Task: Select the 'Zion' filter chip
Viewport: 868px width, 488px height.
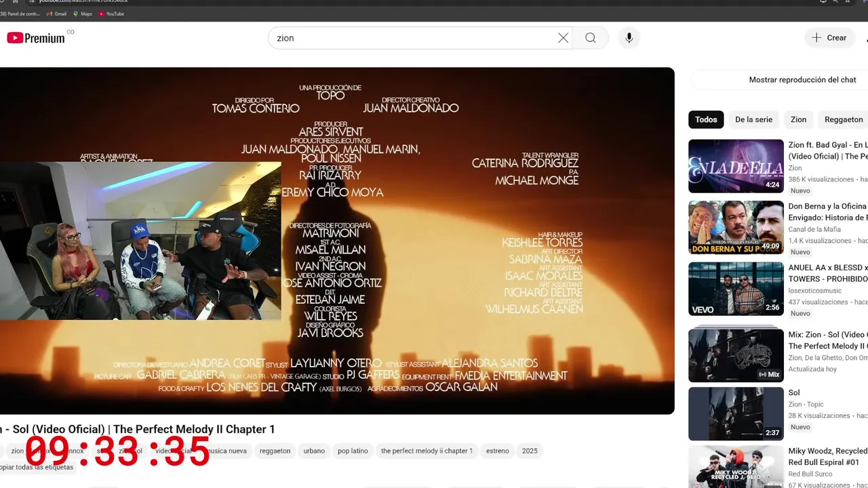Action: tap(798, 119)
